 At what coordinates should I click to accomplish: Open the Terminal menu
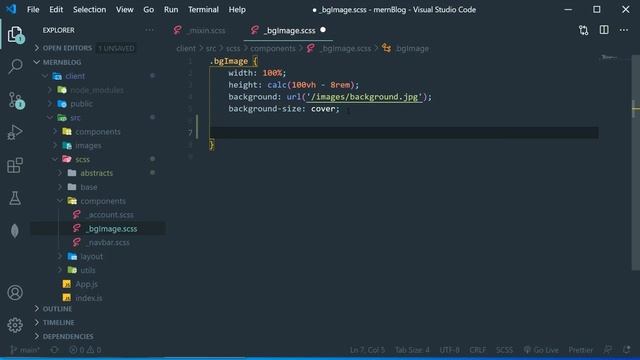pyautogui.click(x=203, y=9)
